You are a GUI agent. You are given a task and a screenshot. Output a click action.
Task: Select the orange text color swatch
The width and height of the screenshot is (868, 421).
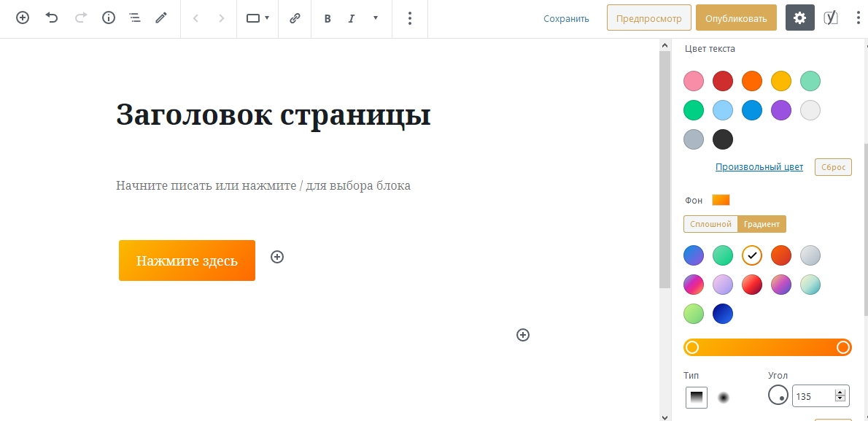pos(751,81)
